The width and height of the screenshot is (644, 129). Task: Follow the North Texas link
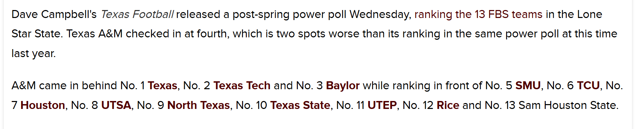[x=199, y=105]
